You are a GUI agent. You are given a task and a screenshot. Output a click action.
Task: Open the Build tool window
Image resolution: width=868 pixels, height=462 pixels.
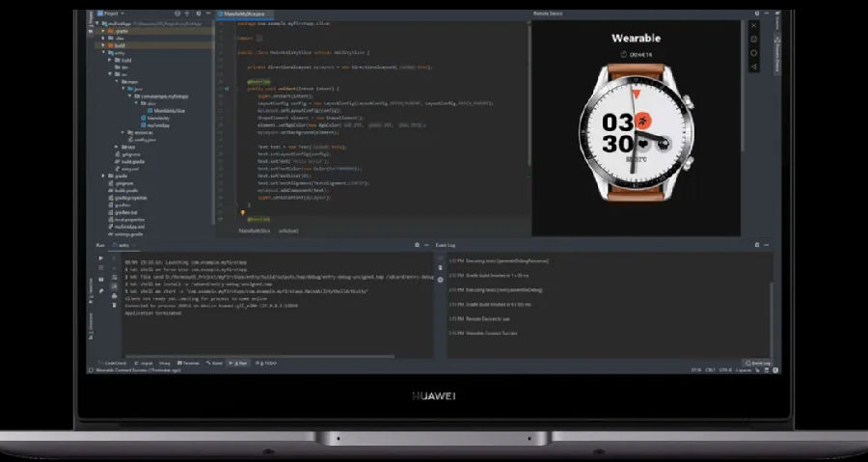[x=214, y=363]
